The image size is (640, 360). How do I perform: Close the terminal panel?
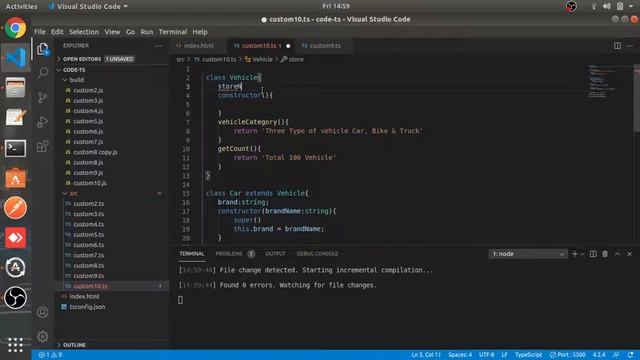(x=630, y=254)
